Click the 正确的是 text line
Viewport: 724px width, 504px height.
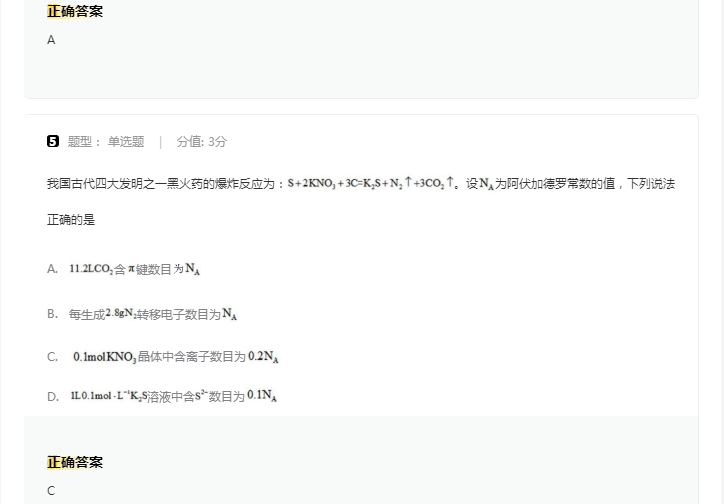pos(71,220)
